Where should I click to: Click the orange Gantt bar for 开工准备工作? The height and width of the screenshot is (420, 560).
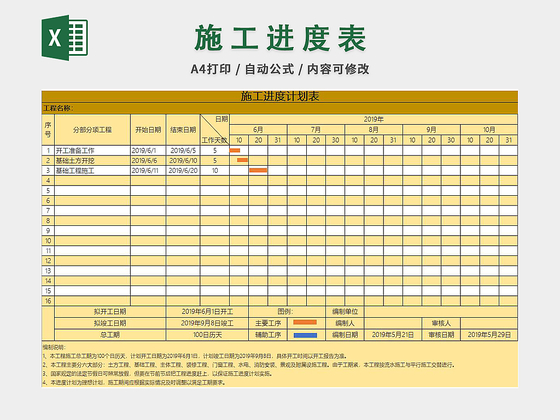235,150
